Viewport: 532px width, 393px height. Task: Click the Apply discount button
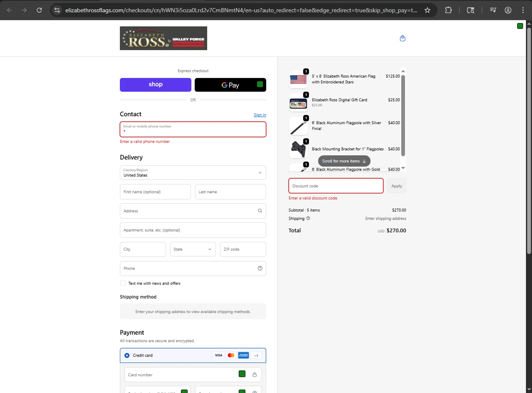pos(397,186)
